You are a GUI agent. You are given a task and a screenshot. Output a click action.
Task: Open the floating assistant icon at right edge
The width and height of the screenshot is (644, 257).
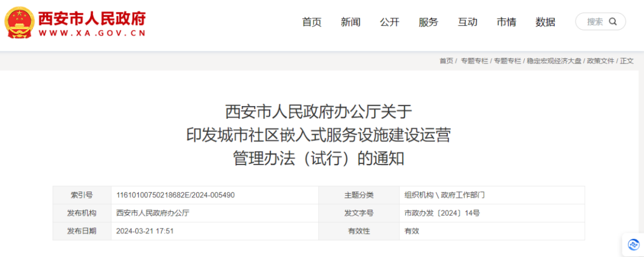coord(634,245)
